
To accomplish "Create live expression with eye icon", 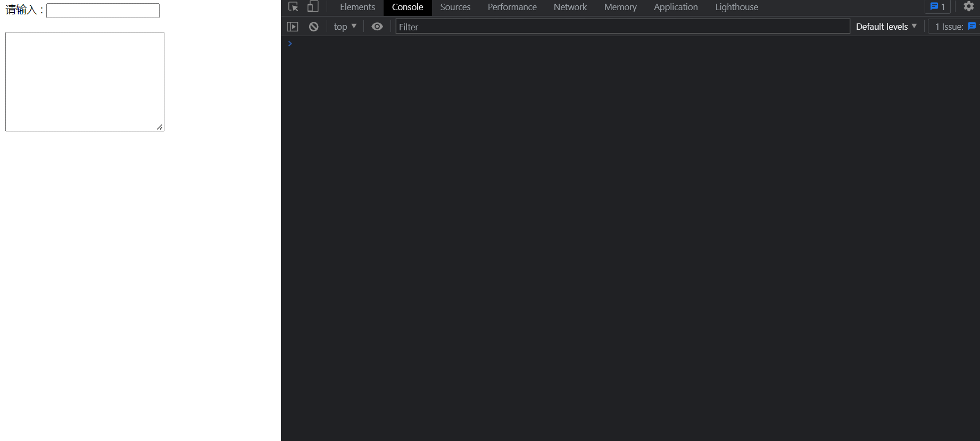I will tap(377, 27).
